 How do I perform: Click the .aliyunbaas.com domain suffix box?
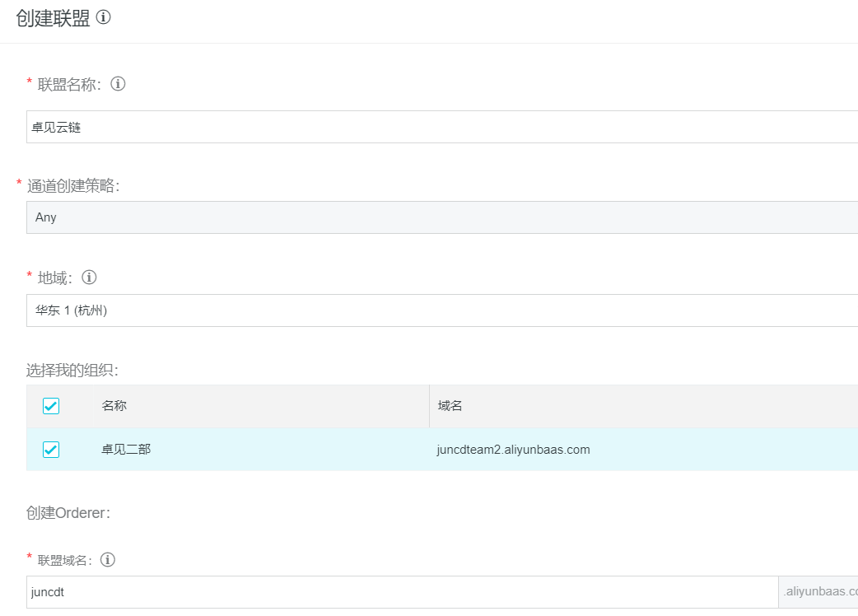tap(818, 592)
